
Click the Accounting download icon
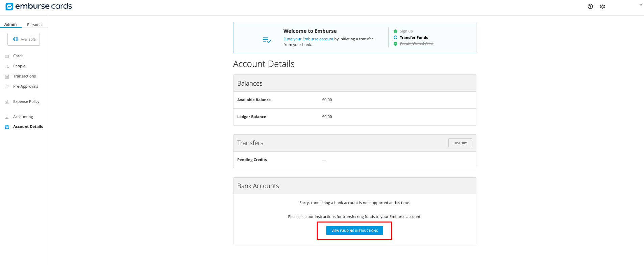pos(7,117)
